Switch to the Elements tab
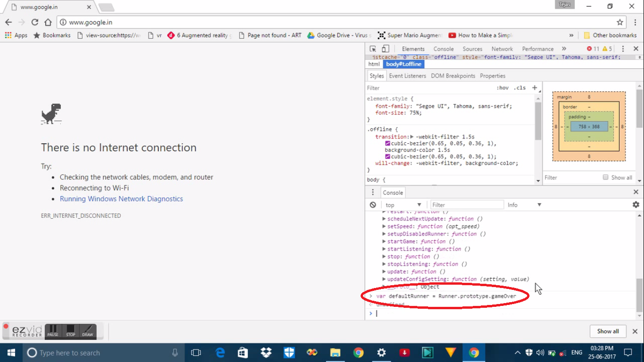Screen dimensions: 644x362 (413, 49)
